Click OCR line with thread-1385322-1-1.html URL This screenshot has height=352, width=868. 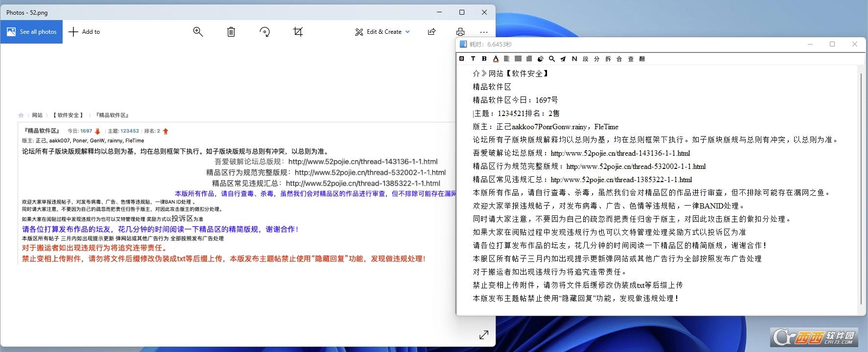click(582, 179)
